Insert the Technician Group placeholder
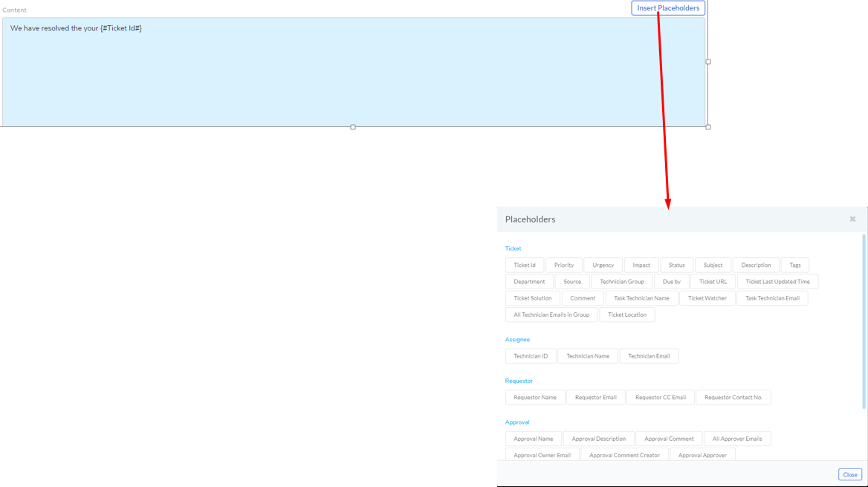The height and width of the screenshot is (487, 868). [622, 282]
